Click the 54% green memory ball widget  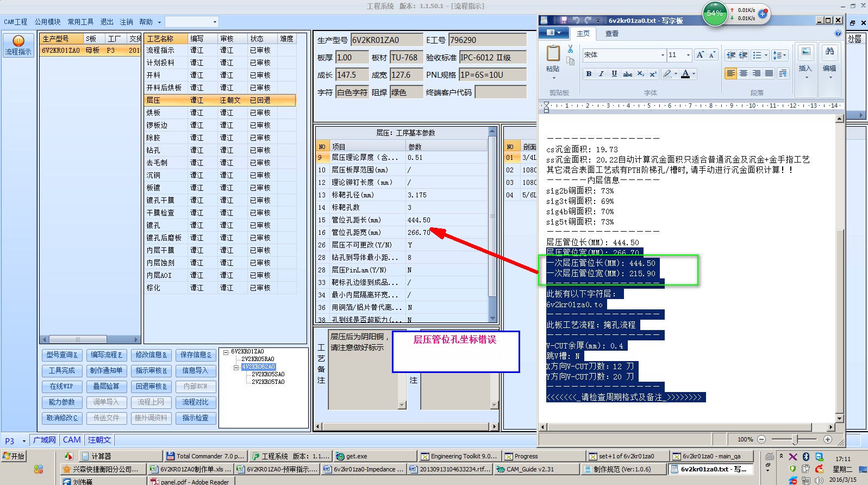715,13
